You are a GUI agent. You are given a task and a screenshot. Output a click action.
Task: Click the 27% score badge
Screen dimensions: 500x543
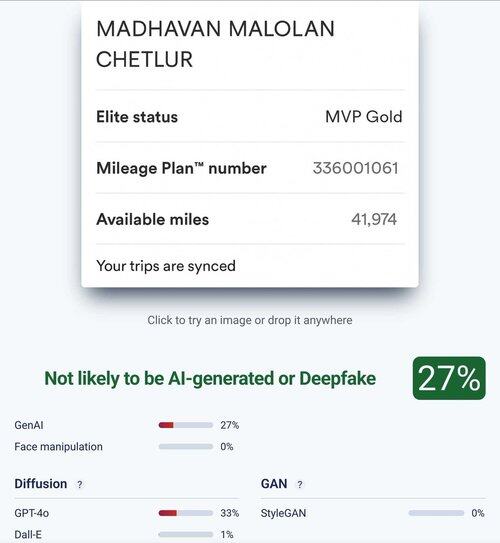pyautogui.click(x=449, y=378)
